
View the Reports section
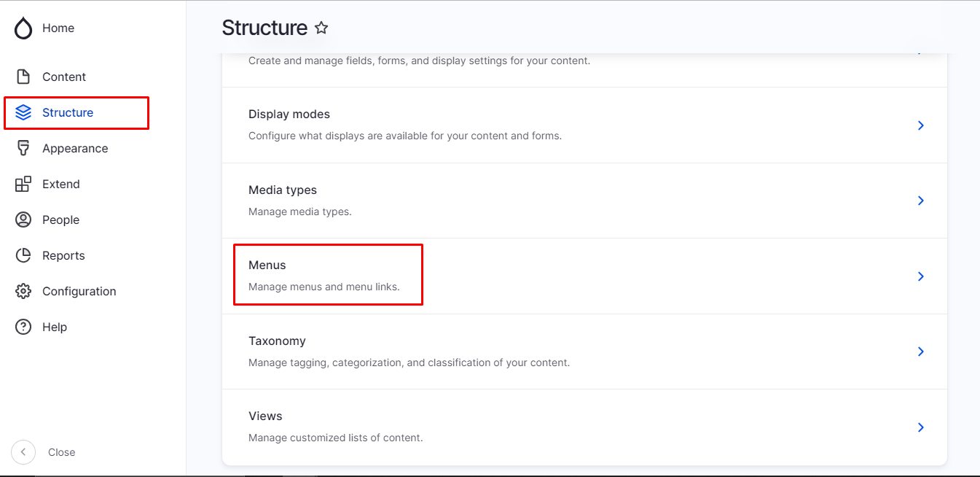point(64,255)
